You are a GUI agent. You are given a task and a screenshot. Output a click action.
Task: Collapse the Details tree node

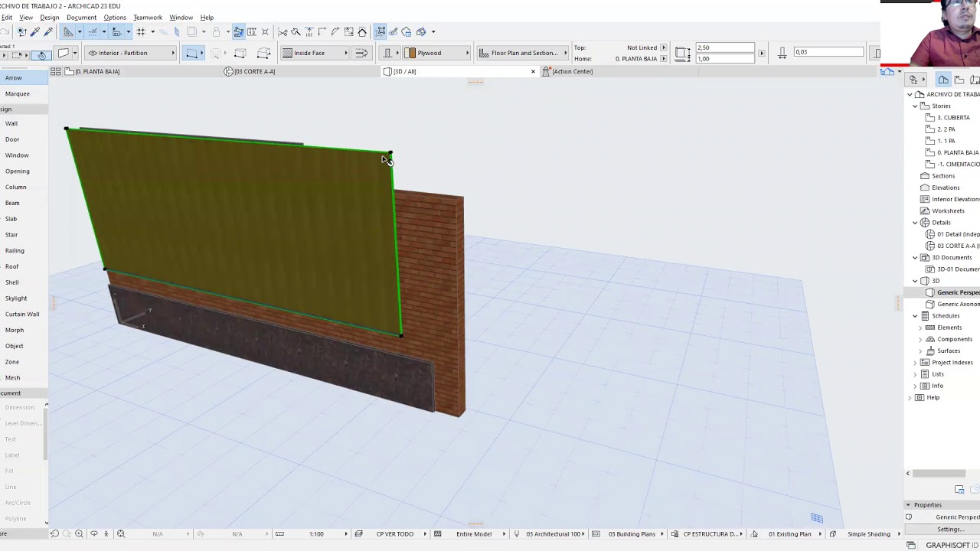(915, 223)
